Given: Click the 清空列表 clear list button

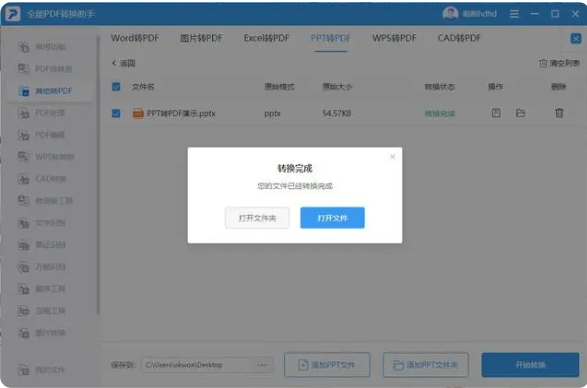Looking at the screenshot, I should 559,63.
